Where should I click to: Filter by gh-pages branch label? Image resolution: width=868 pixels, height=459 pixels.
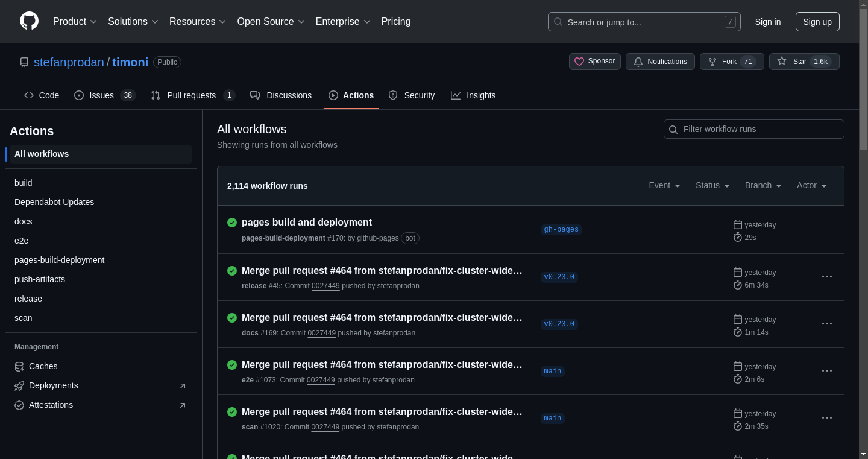click(561, 230)
